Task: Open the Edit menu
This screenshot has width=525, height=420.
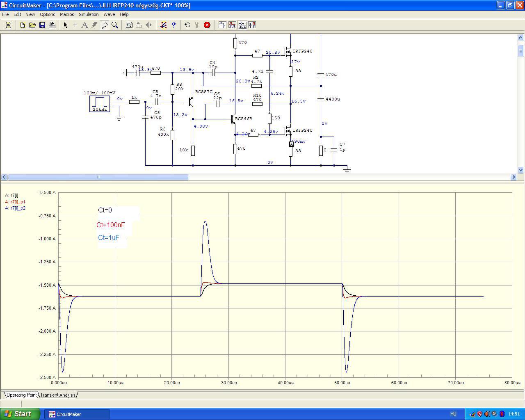Action: (17, 14)
